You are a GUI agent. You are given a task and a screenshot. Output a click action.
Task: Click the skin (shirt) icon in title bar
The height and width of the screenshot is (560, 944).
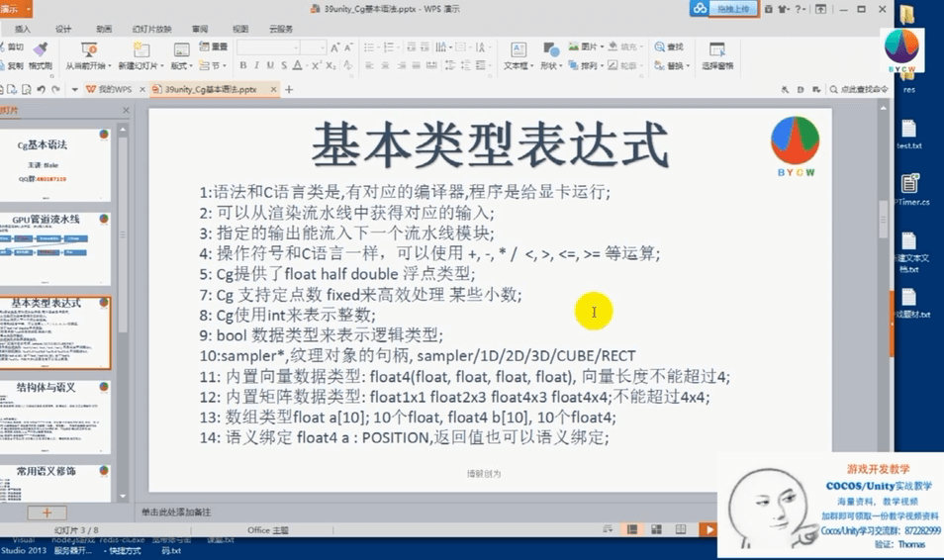click(783, 9)
